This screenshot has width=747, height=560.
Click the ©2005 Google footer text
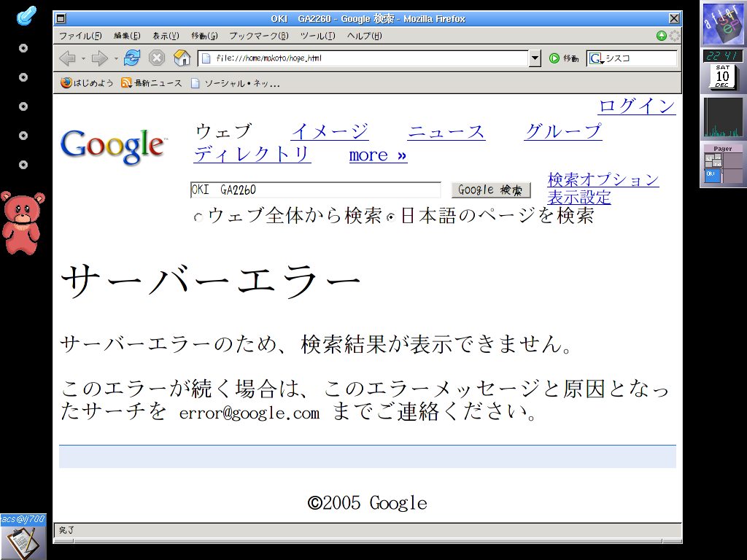[368, 503]
